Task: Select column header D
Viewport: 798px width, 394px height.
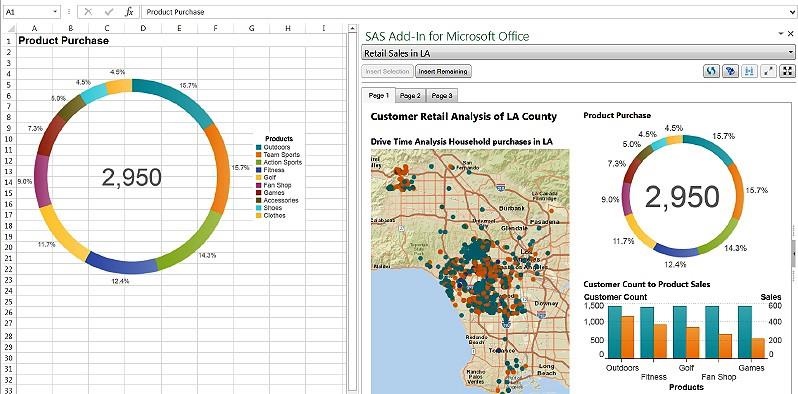Action: pos(143,29)
